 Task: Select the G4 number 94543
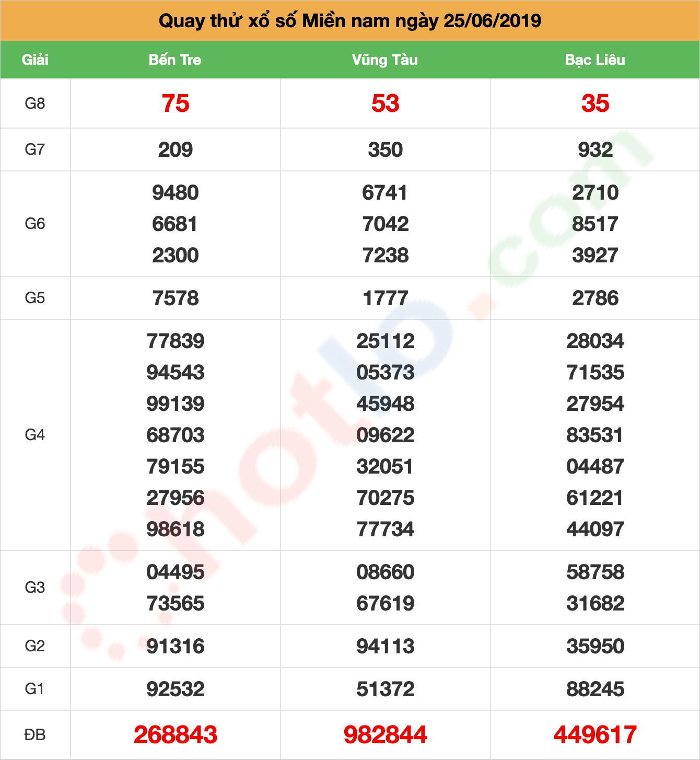point(176,373)
